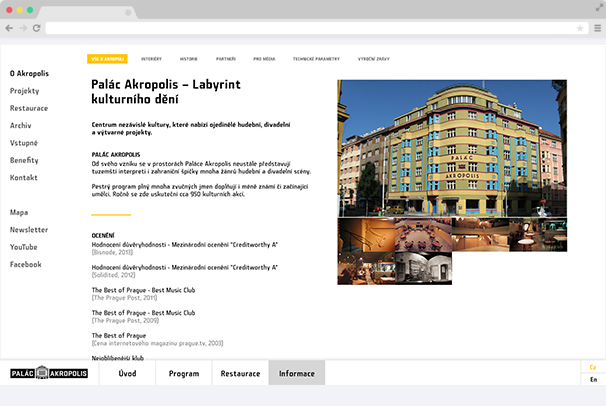Image resolution: width=606 pixels, height=406 pixels.
Task: Click the Palác Akropolis logo
Action: 49,373
